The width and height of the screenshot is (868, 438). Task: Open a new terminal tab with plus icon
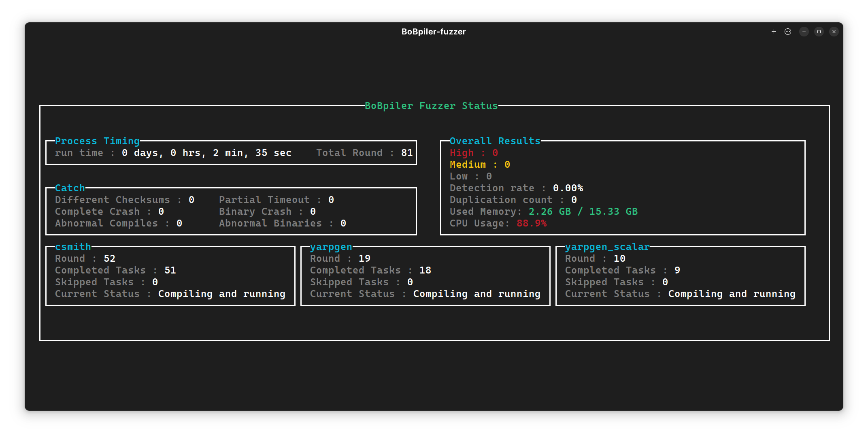pyautogui.click(x=774, y=32)
